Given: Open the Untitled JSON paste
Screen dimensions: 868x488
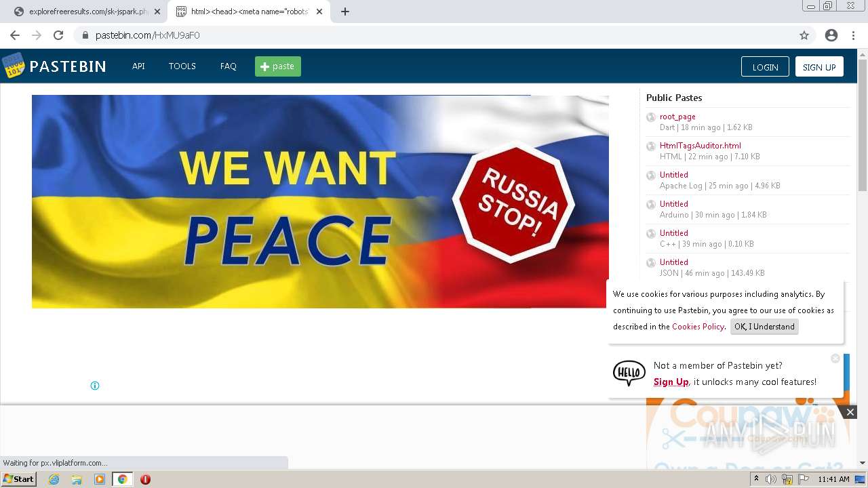Looking at the screenshot, I should tap(674, 262).
